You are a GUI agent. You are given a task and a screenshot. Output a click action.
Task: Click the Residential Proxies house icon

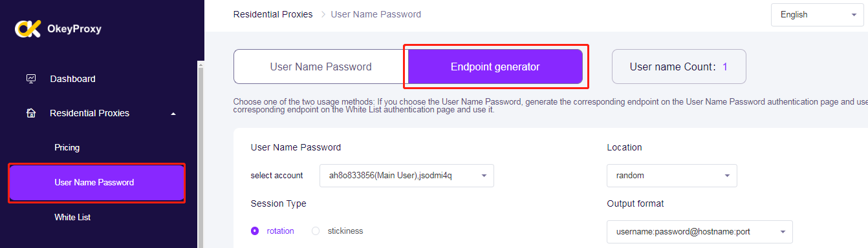coord(30,113)
